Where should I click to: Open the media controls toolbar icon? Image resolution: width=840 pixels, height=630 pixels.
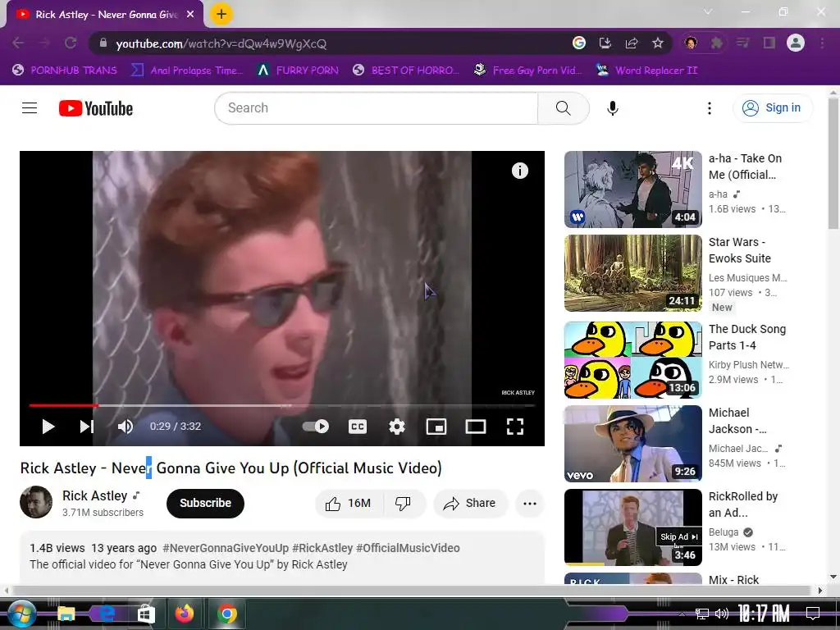point(742,43)
